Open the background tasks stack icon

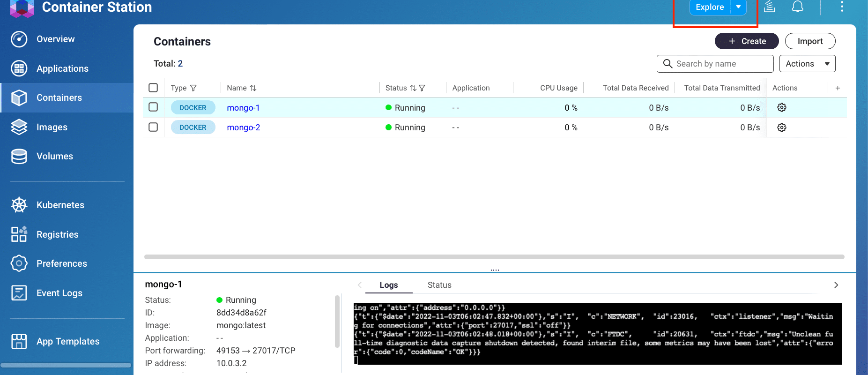[770, 7]
